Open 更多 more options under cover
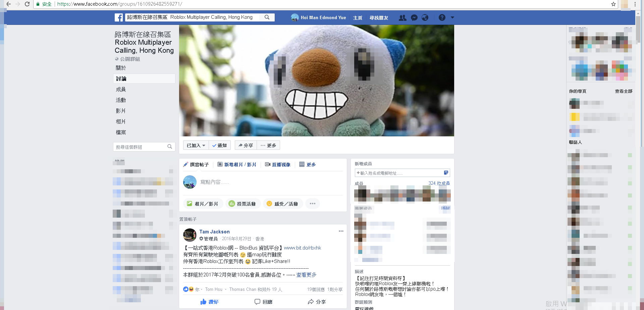Image resolution: width=644 pixels, height=310 pixels. (268, 145)
